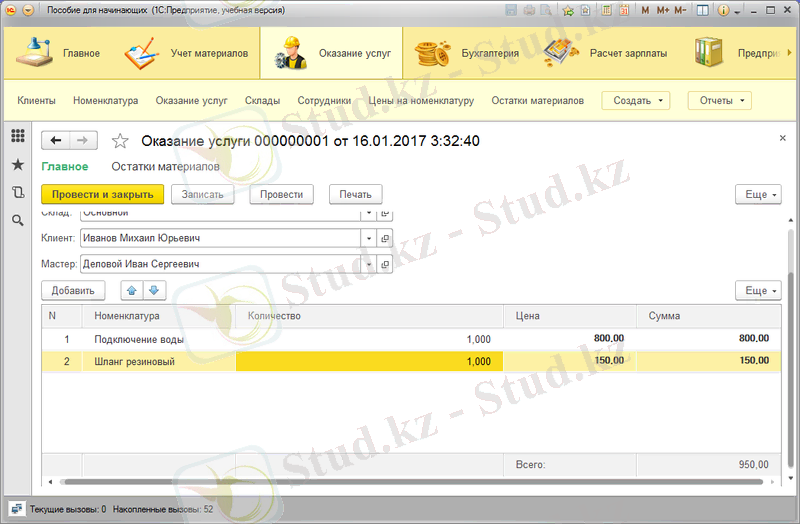Open Search magnifier in side panel
This screenshot has height=524, width=800.
point(18,220)
